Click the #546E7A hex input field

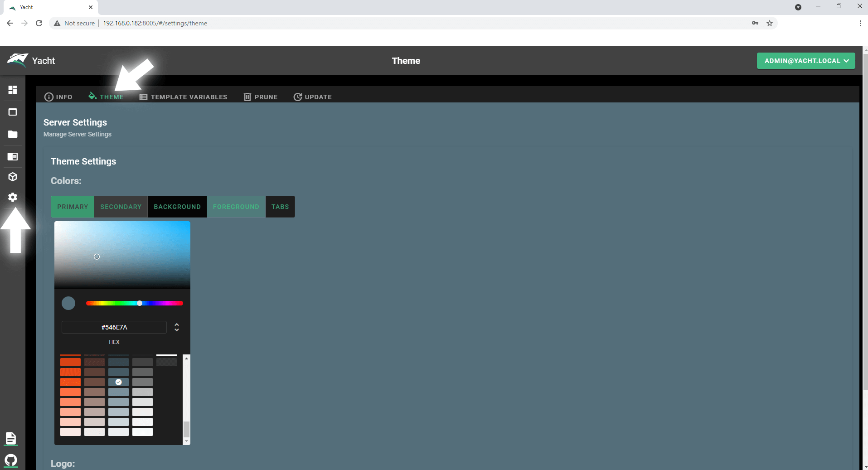click(114, 327)
